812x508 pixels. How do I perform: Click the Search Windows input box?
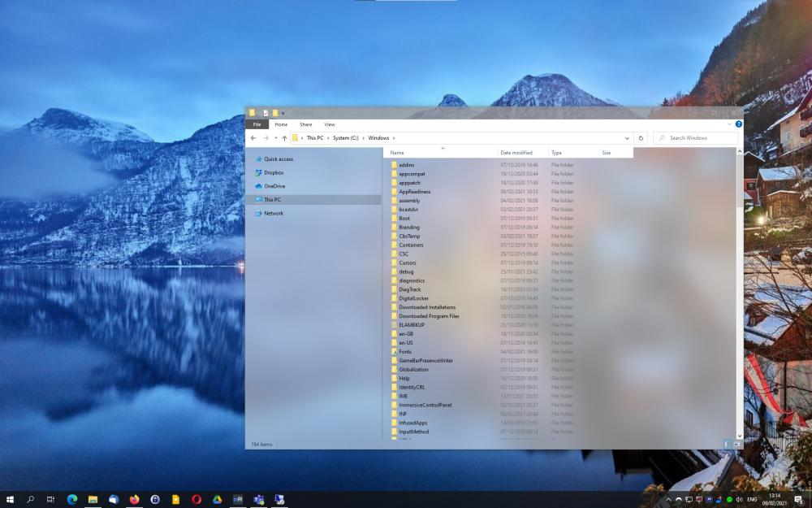tap(700, 138)
